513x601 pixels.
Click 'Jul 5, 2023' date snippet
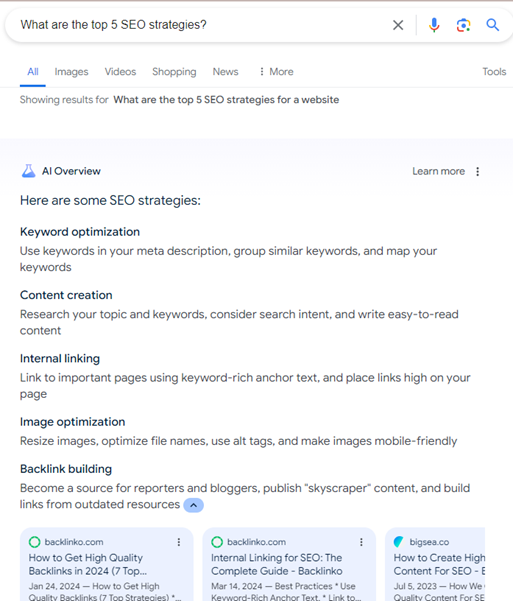(x=415, y=586)
